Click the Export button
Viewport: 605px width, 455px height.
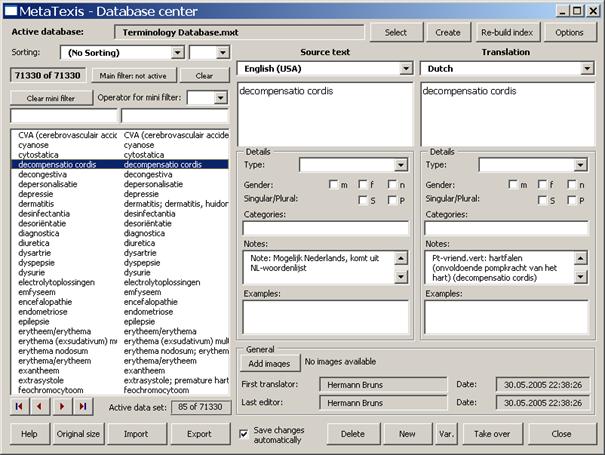click(199, 434)
